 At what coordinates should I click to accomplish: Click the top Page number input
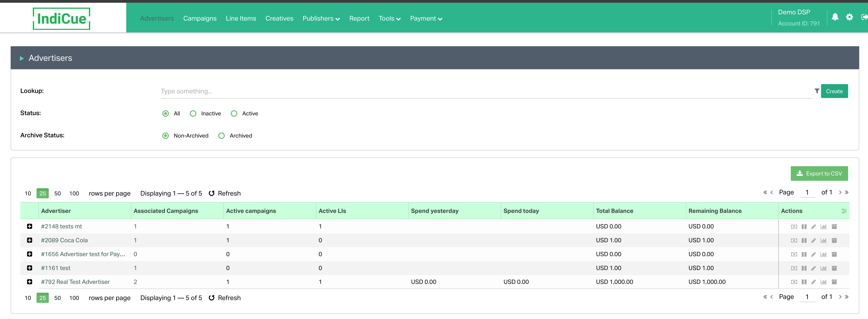pos(807,192)
